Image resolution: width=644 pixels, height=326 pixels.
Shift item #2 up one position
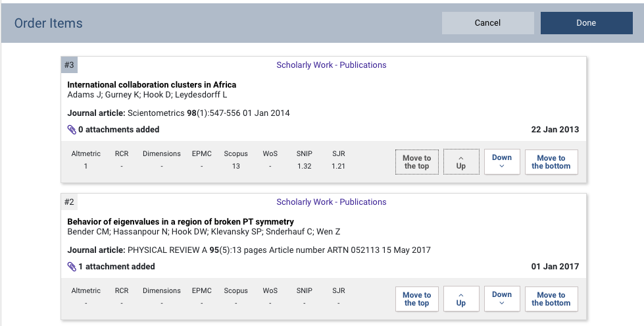pos(460,299)
